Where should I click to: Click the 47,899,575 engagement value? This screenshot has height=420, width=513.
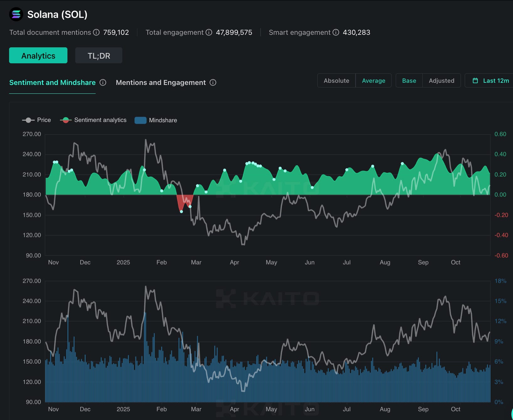pyautogui.click(x=234, y=32)
